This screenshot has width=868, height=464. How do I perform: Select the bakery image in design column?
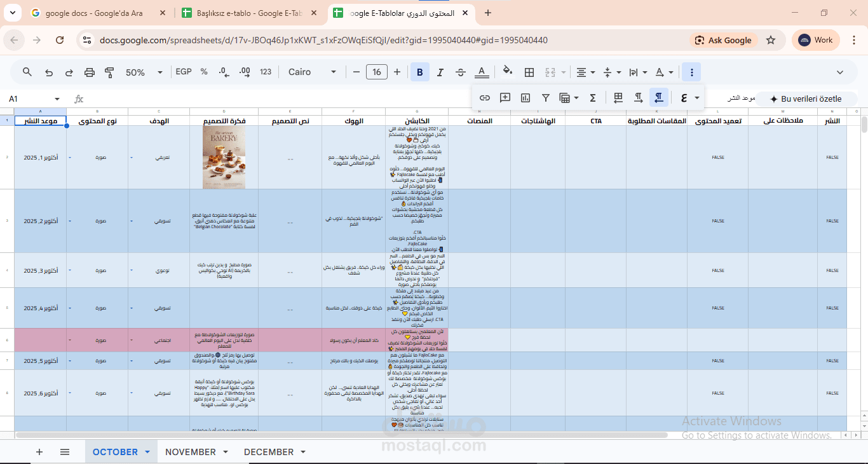click(x=224, y=157)
